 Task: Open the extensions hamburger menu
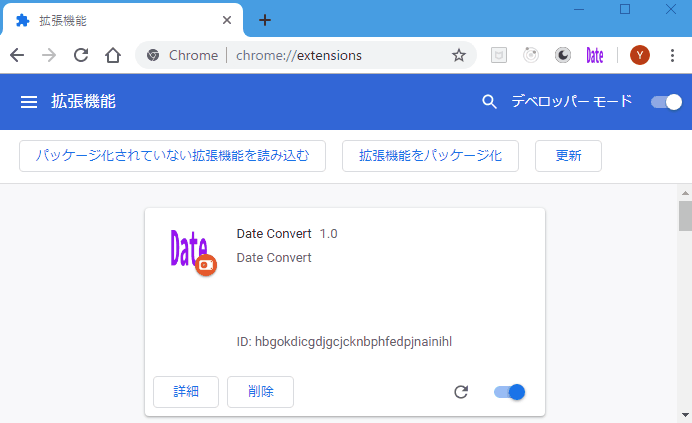pyautogui.click(x=29, y=102)
